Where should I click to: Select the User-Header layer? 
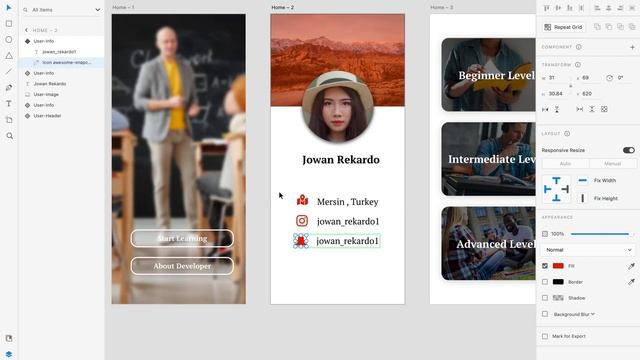[61, 116]
